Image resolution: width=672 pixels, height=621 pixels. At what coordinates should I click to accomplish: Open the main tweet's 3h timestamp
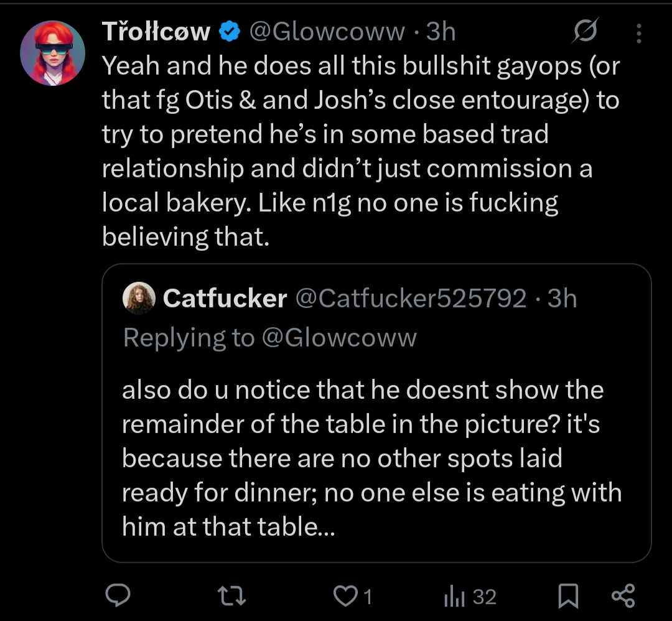click(441, 31)
